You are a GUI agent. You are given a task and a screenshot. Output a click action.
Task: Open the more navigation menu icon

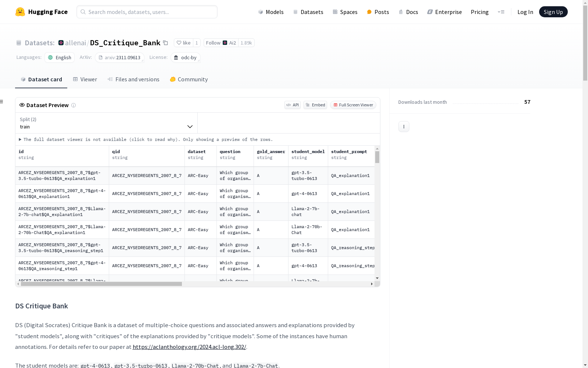point(501,12)
